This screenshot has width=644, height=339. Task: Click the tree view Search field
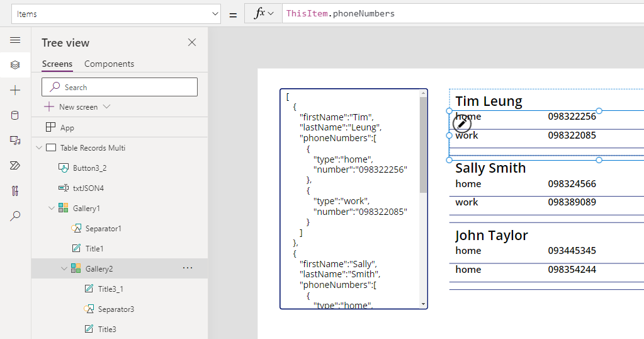coord(120,87)
